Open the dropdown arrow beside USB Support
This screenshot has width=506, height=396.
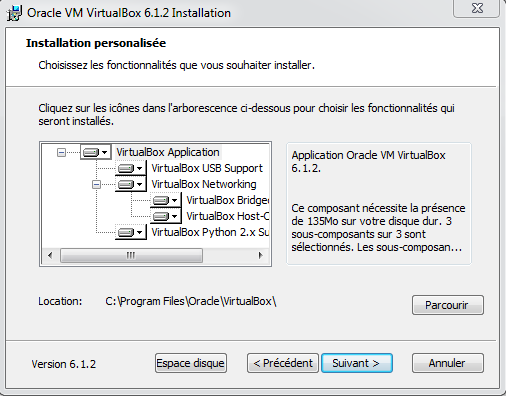tap(140, 169)
